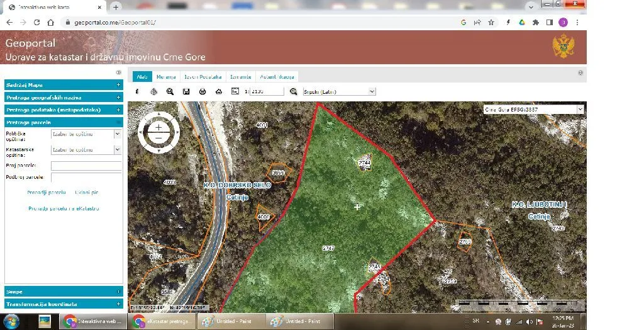Image resolution: width=644 pixels, height=330 pixels.
Task: Click the browser back arrow
Action: click(x=10, y=23)
